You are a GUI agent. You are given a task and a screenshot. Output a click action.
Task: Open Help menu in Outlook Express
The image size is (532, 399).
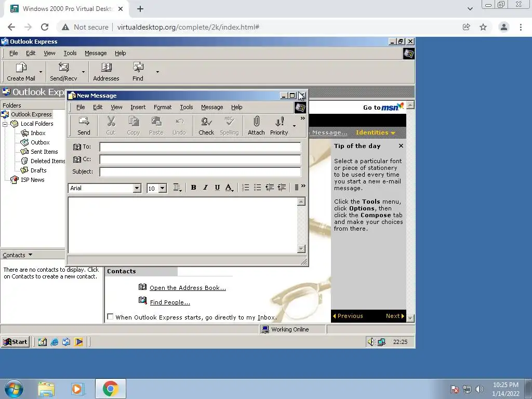click(x=120, y=54)
